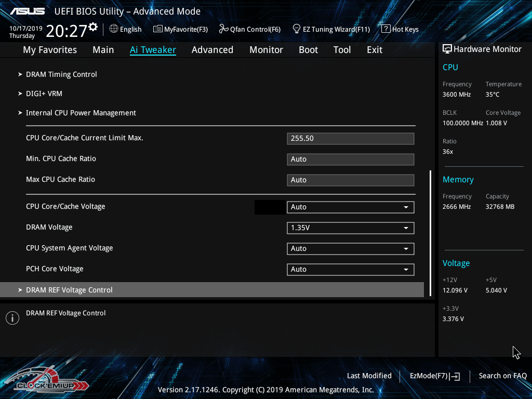Open MyFavorite(F3) from the top bar
The height and width of the screenshot is (399, 532).
click(x=180, y=30)
